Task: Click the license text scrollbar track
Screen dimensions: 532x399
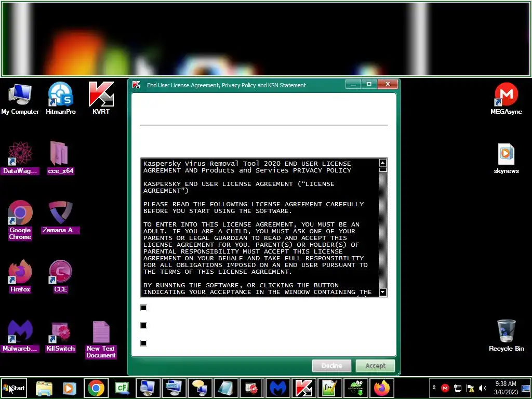Action: [x=383, y=231]
